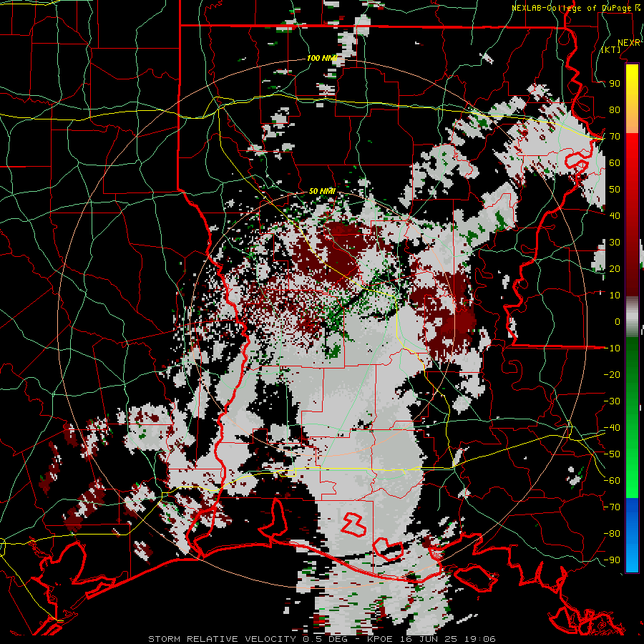The height and width of the screenshot is (644, 644).
Task: Click the -60 value on velocity scale
Action: [x=612, y=481]
